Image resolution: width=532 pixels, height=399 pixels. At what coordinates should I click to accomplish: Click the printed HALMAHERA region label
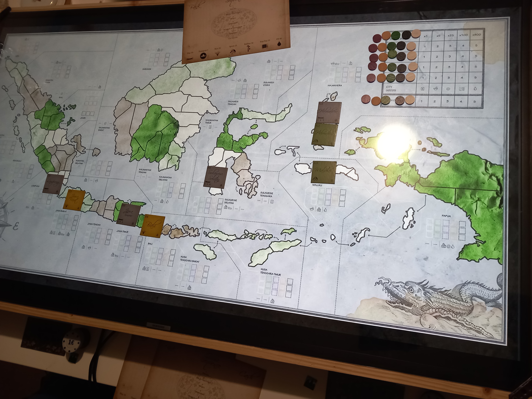[335, 85]
